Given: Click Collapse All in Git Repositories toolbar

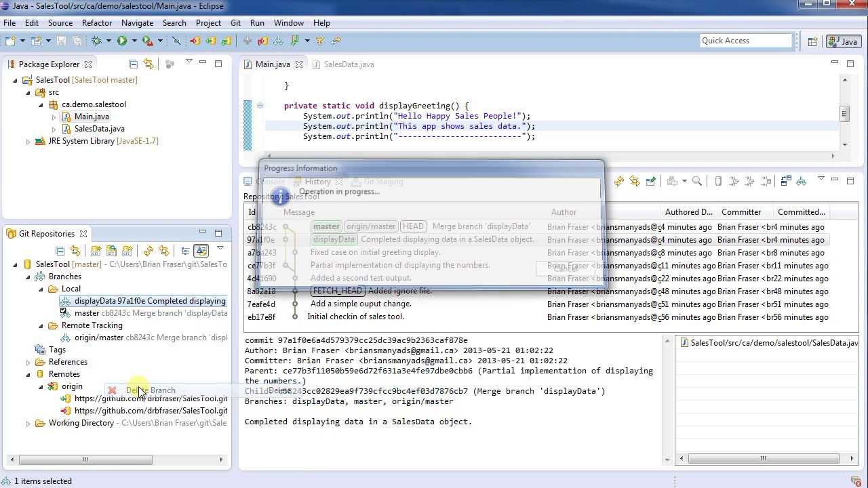Looking at the screenshot, I should [x=60, y=251].
